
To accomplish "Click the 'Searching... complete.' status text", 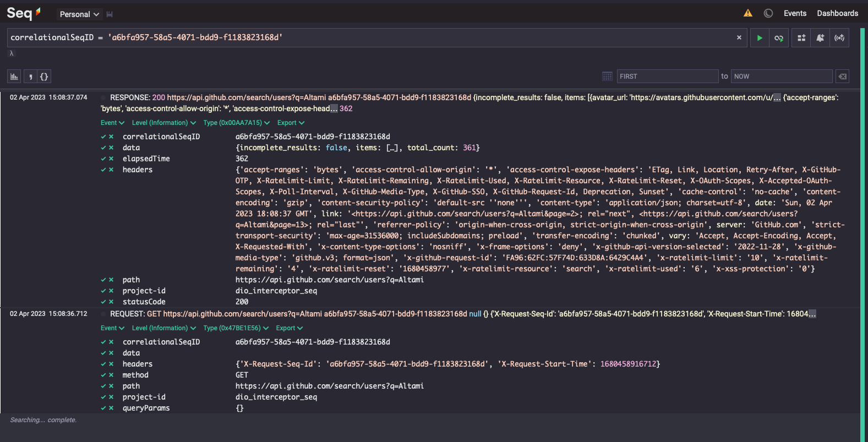I will (43, 420).
